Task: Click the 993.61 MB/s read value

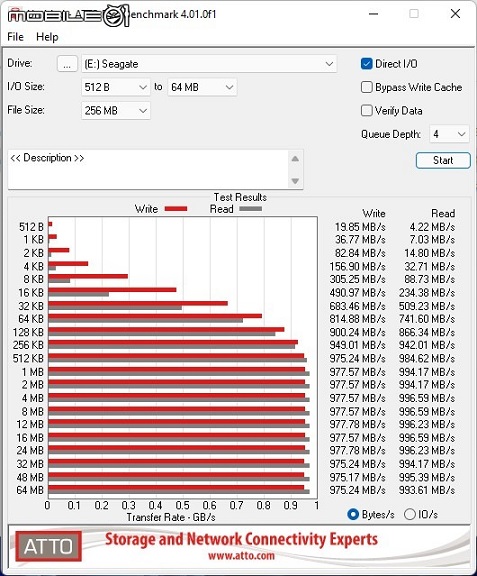Action: pyautogui.click(x=427, y=490)
